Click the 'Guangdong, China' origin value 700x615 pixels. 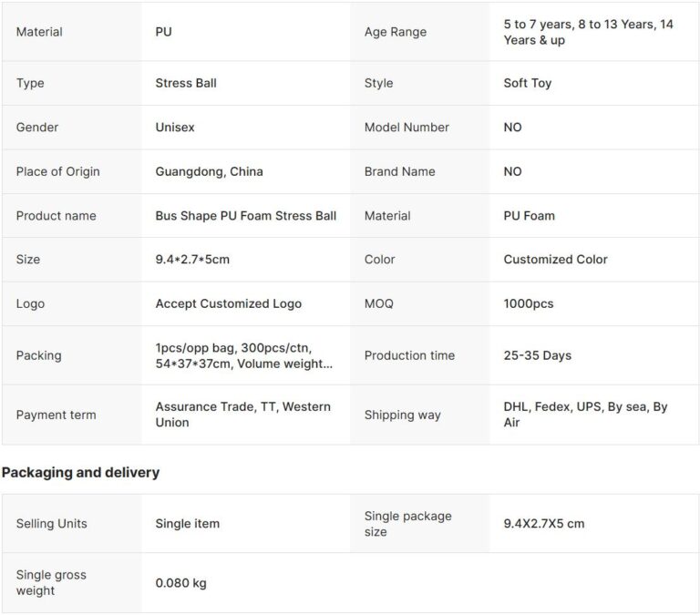(209, 171)
